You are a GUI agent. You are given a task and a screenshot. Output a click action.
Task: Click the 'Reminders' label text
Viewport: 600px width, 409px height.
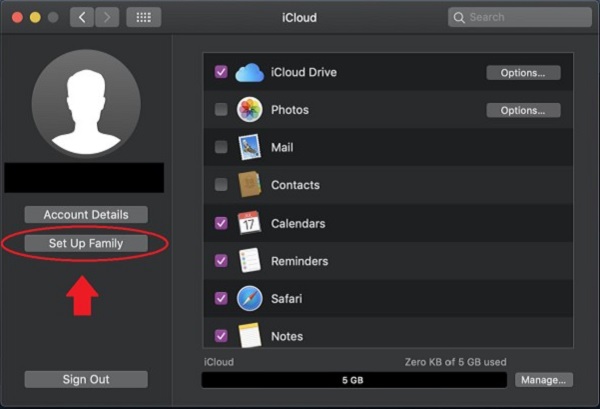300,261
